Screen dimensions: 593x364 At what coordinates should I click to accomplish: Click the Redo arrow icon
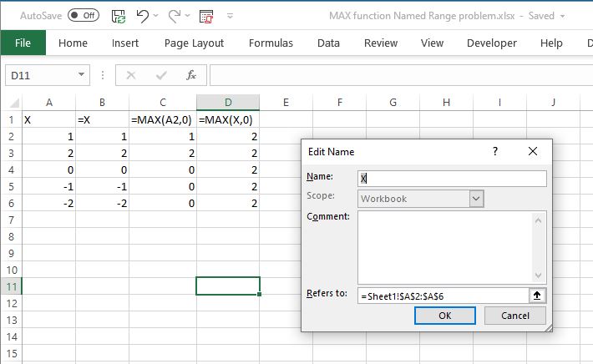coord(174,16)
